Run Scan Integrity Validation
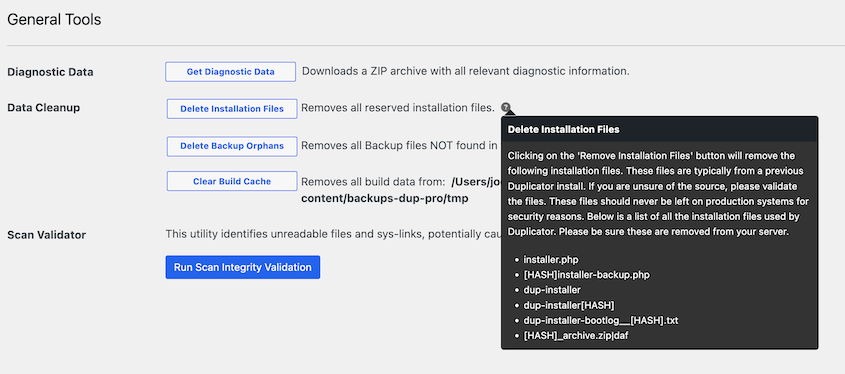 point(243,267)
